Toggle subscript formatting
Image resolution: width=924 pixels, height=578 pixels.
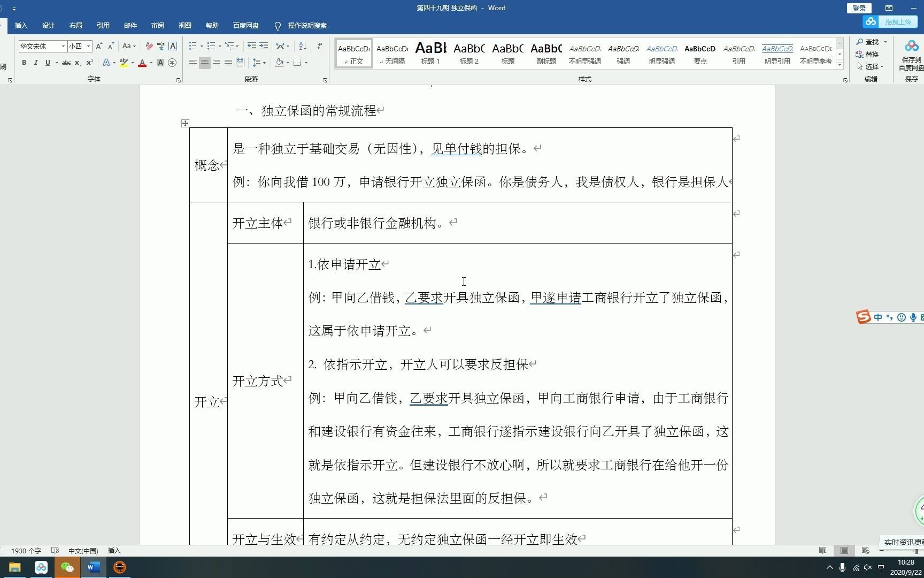(78, 63)
